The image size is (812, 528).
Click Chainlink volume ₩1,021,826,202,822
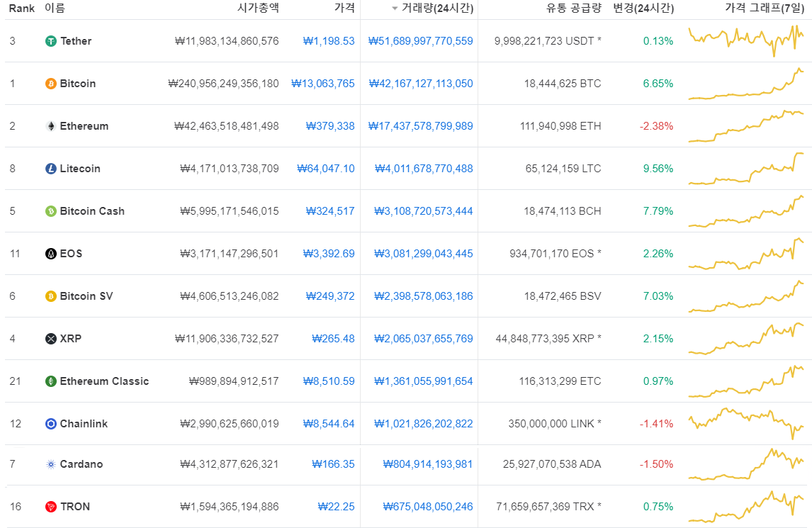click(424, 423)
